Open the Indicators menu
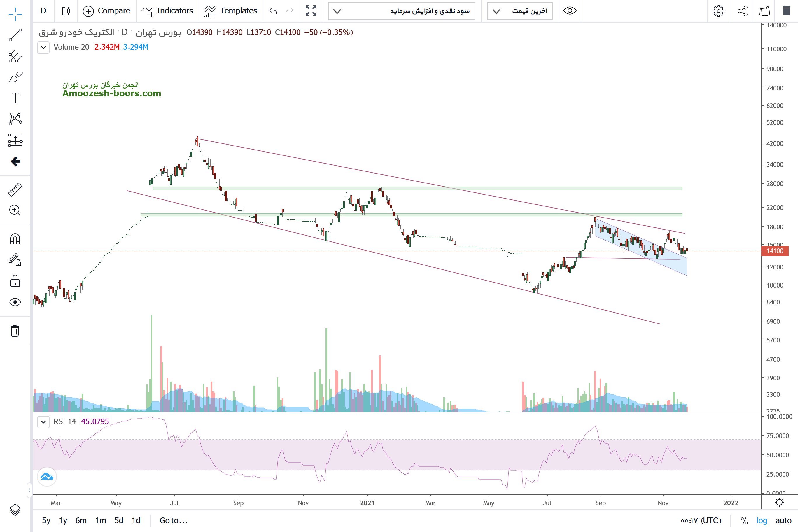The height and width of the screenshot is (532, 798). [x=167, y=11]
